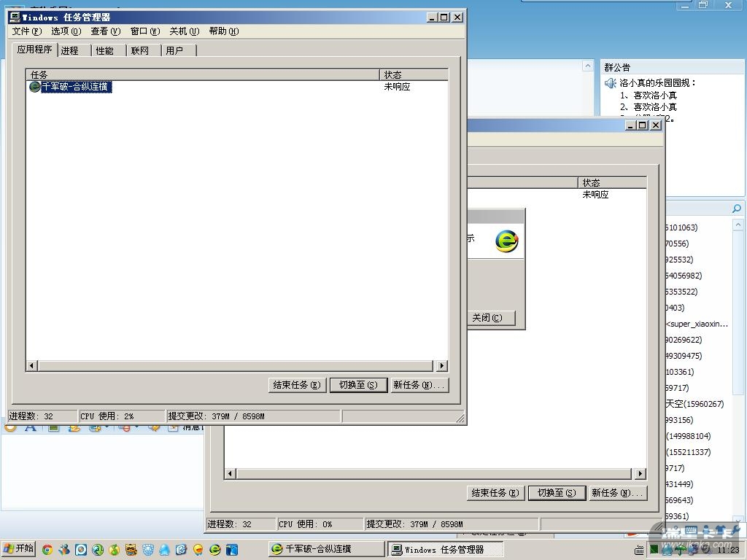Click 结束任务(E) in background Task Manager
This screenshot has width=747, height=560.
tap(495, 493)
